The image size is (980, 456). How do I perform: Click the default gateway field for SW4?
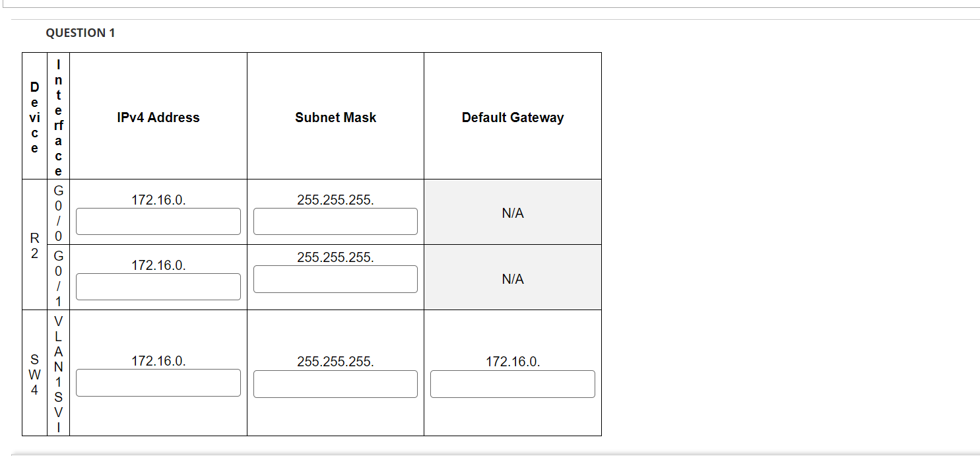511,384
